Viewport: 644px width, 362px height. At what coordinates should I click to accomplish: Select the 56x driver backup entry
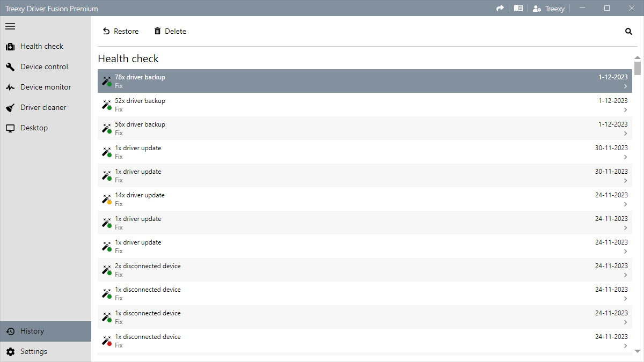point(322,128)
